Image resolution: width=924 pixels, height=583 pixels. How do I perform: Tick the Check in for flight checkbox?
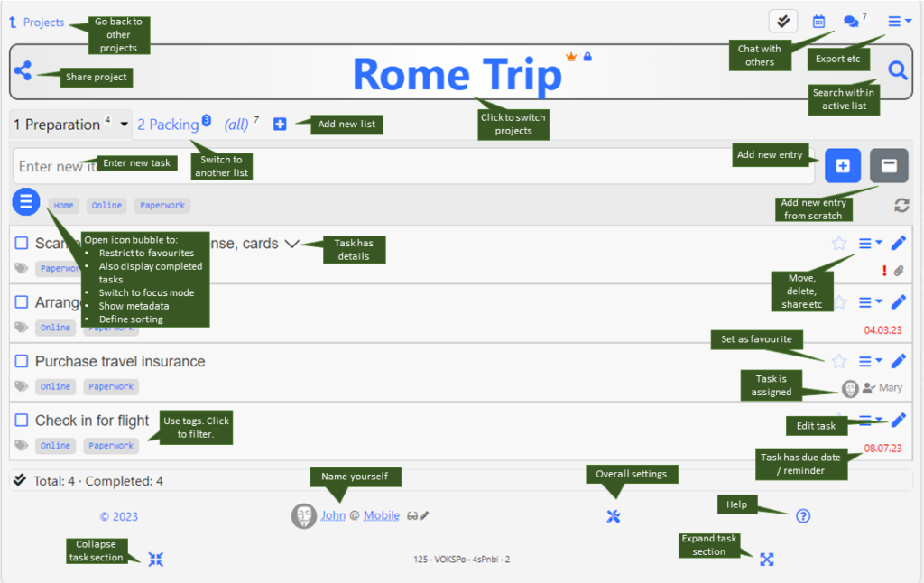click(x=23, y=421)
